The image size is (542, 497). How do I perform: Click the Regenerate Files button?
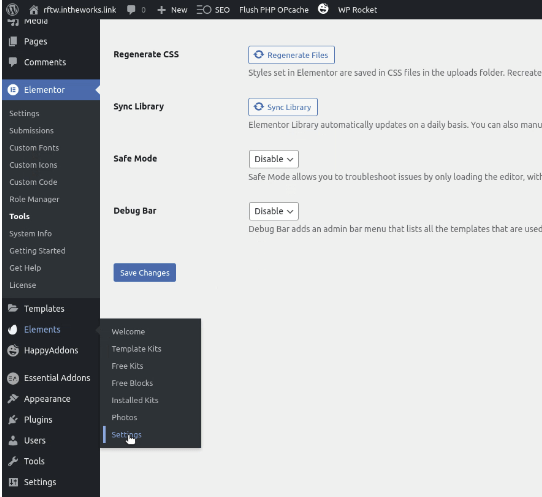click(291, 55)
